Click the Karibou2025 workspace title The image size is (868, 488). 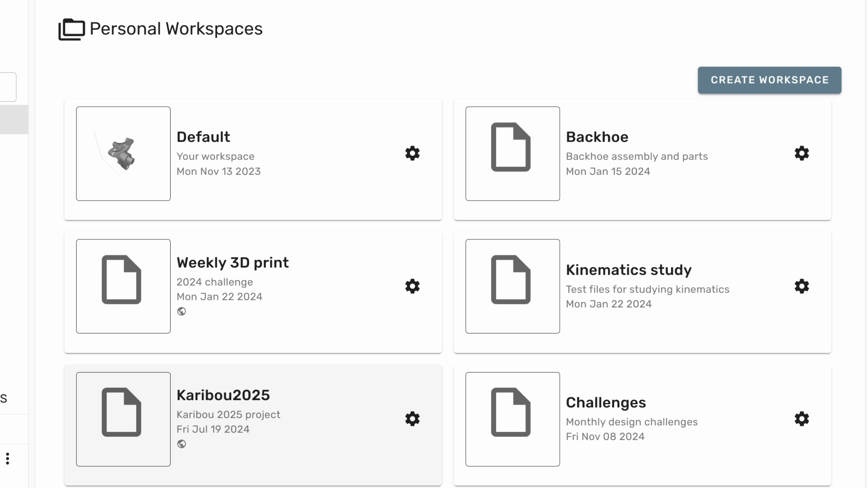pos(223,394)
